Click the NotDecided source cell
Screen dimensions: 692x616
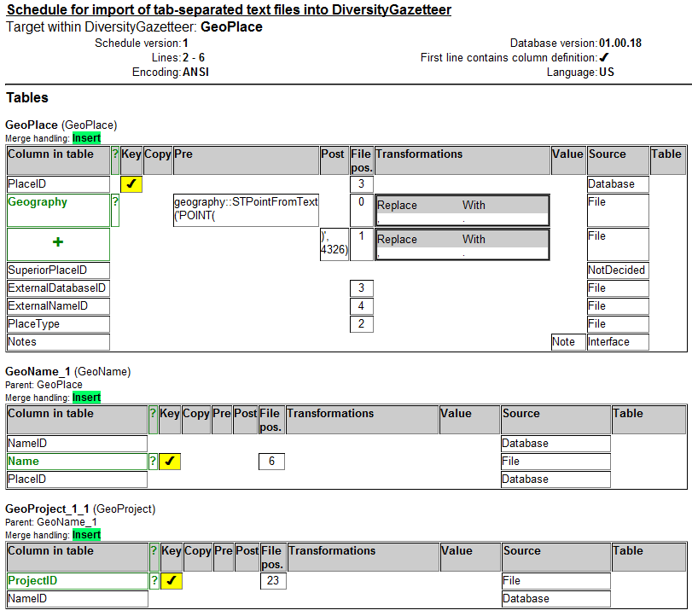tap(618, 270)
